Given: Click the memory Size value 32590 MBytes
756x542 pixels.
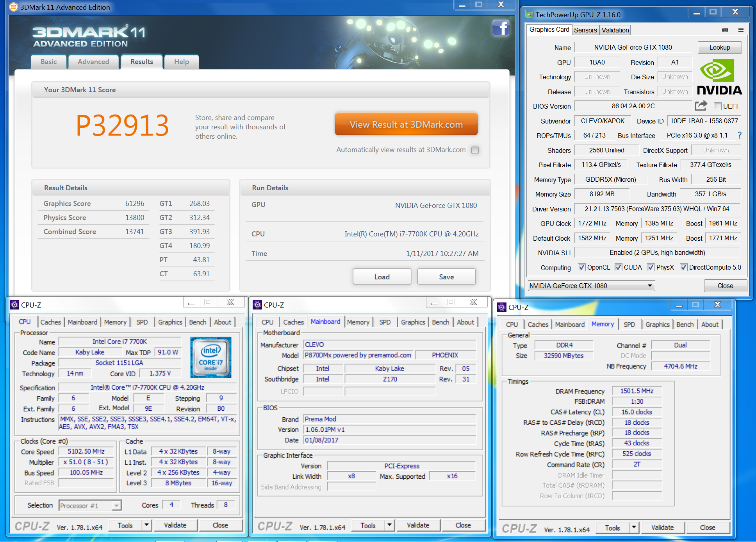Looking at the screenshot, I should [x=563, y=356].
